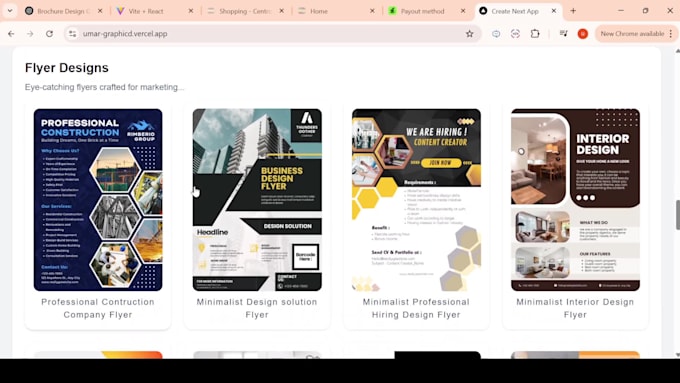The image size is (680, 383).
Task: Click Professional Contruction Company Flyer caption
Action: click(x=98, y=308)
